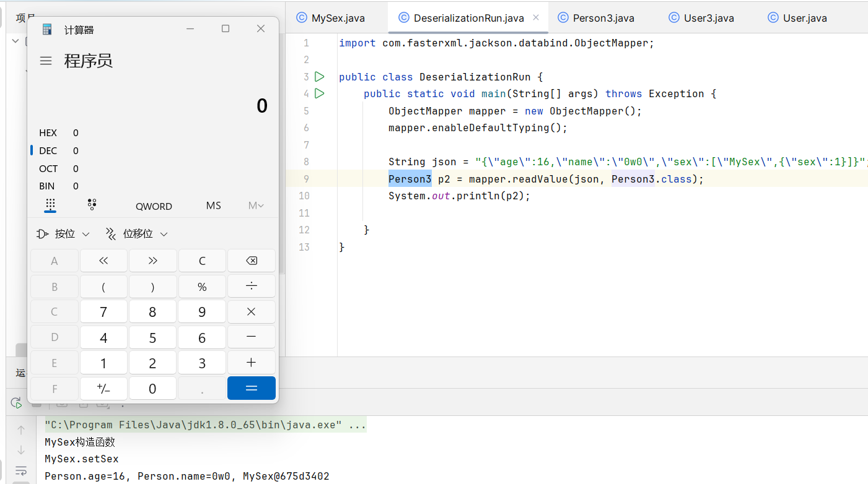Image resolution: width=868 pixels, height=484 pixels.
Task: Select the full keypad icon in calculator
Action: (50, 205)
